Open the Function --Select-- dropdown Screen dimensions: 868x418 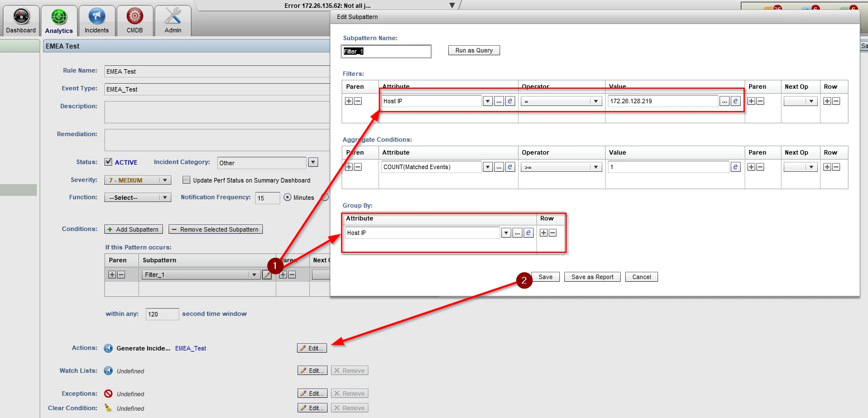138,198
